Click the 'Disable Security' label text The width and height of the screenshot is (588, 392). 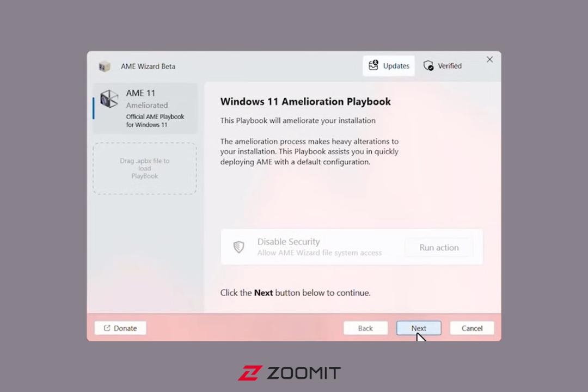pos(289,242)
